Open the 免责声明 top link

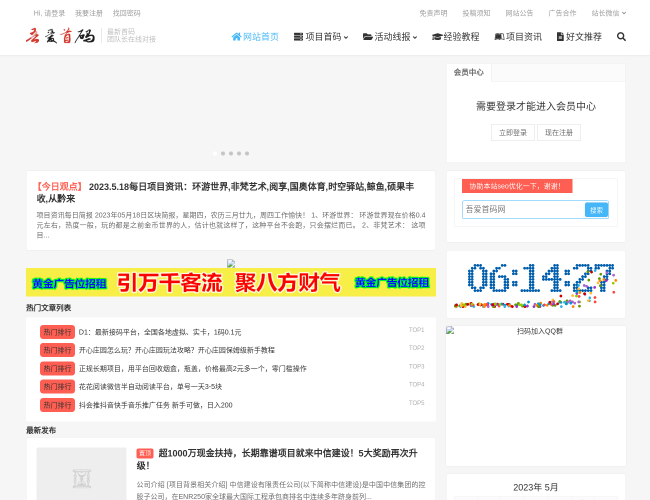point(433,13)
